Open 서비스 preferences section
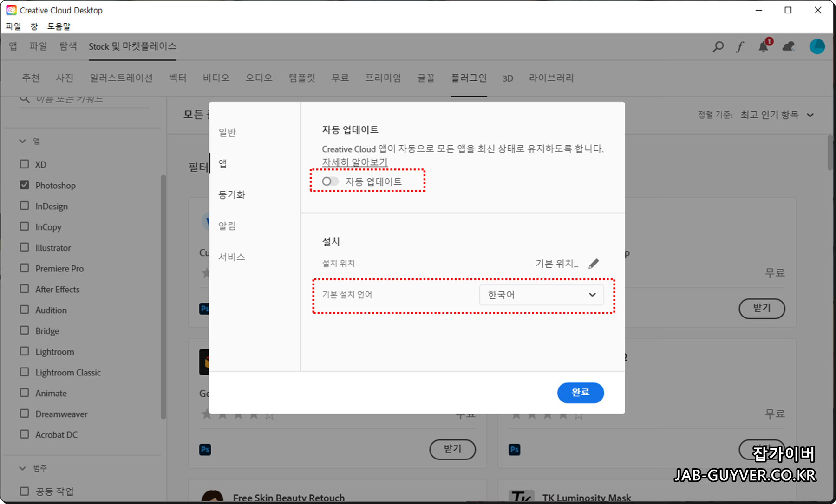The image size is (836, 504). (x=232, y=257)
